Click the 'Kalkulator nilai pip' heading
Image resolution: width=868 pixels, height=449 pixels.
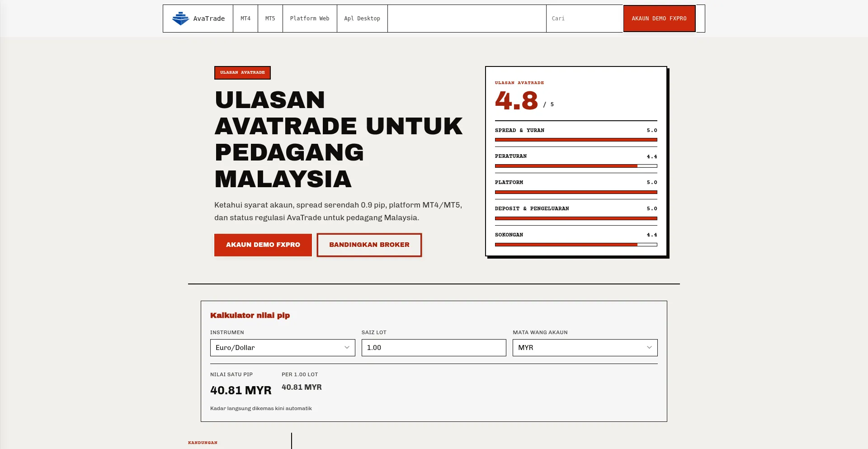[x=250, y=315]
